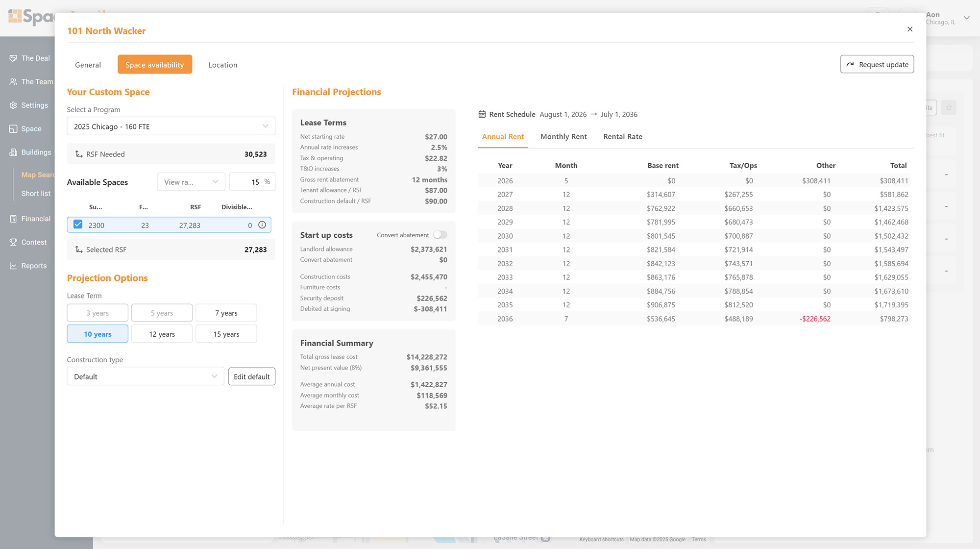This screenshot has height=549, width=980.
Task: Click the 15 percent input field
Action: coord(249,182)
